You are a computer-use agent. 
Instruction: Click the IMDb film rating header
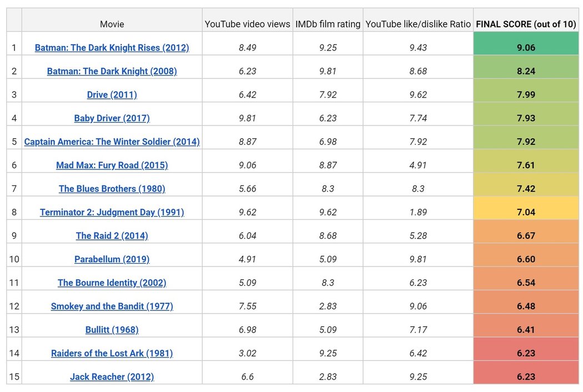click(x=328, y=24)
